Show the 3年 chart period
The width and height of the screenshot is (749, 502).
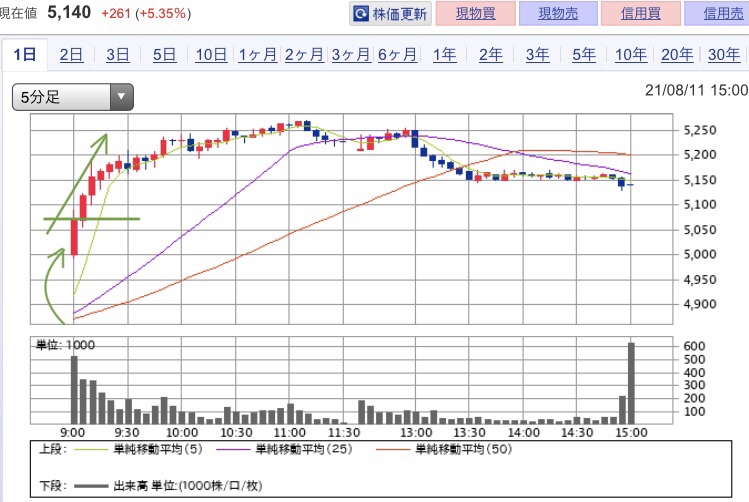(537, 55)
